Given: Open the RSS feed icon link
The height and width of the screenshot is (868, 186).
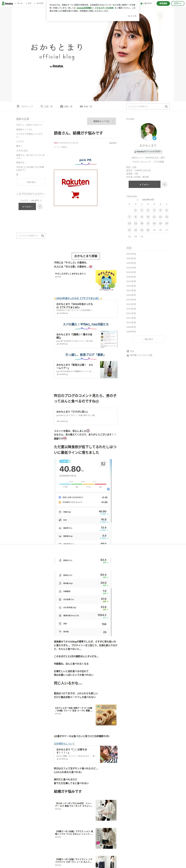Looking at the screenshot, I should 130,351.
